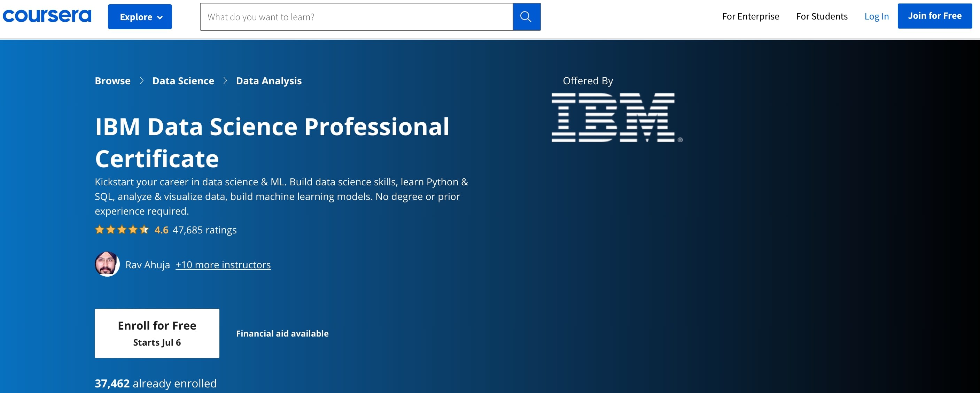Click the Coursera logo
This screenshot has width=980, height=393.
coord(47,16)
